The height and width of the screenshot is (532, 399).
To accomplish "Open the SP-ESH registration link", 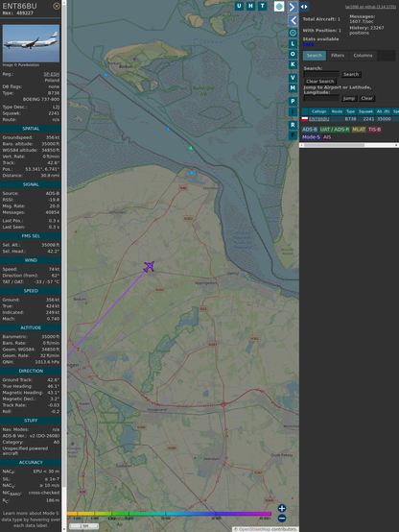I will pyautogui.click(x=52, y=74).
